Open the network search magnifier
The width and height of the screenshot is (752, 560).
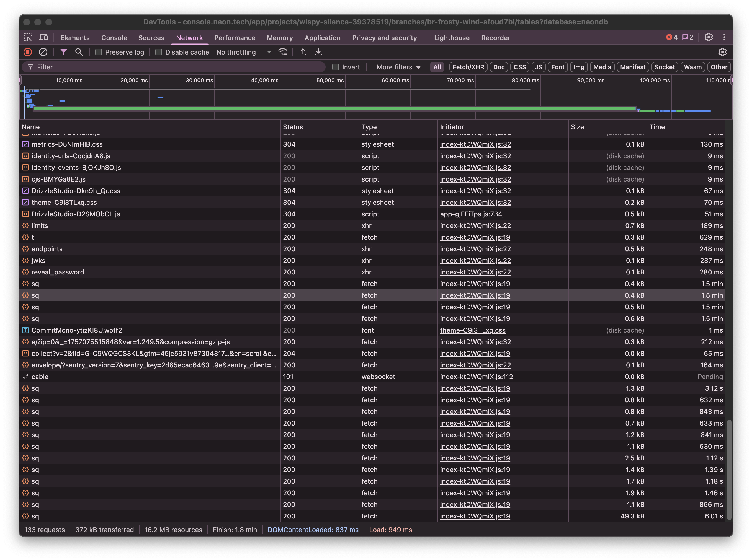coord(79,52)
